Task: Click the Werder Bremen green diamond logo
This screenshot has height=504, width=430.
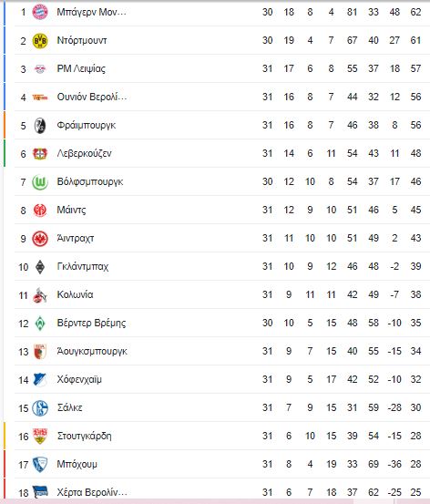Action: (x=40, y=324)
